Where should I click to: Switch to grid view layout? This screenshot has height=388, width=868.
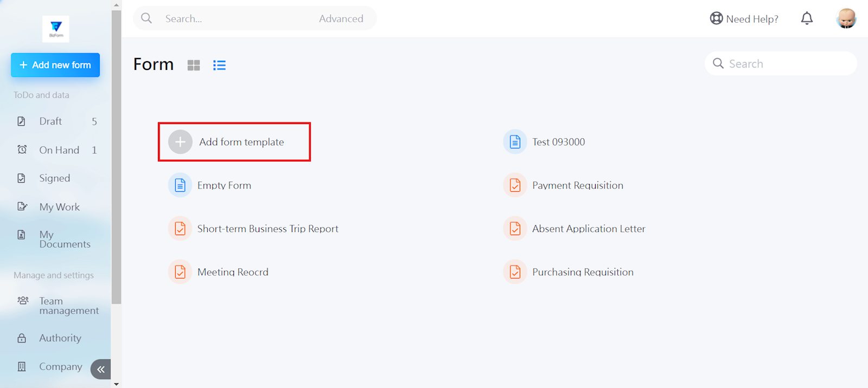(x=194, y=66)
